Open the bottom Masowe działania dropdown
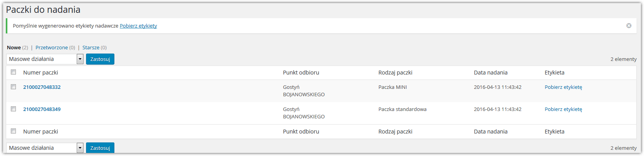 pos(45,148)
